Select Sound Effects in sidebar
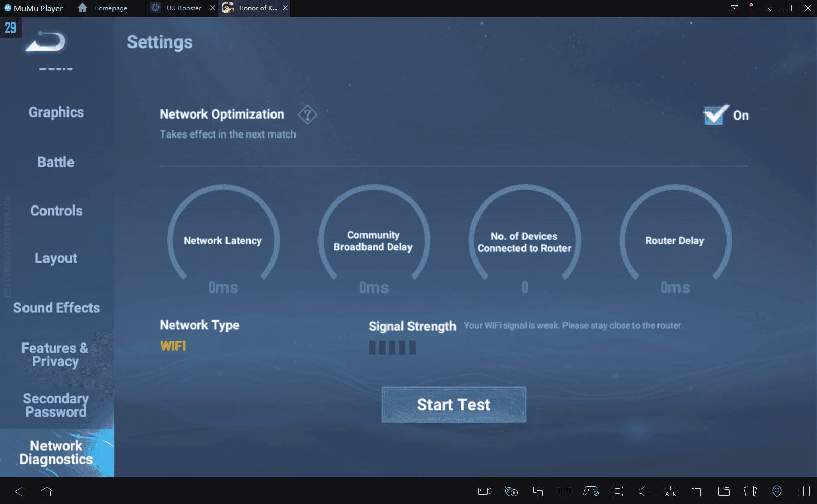 (56, 308)
